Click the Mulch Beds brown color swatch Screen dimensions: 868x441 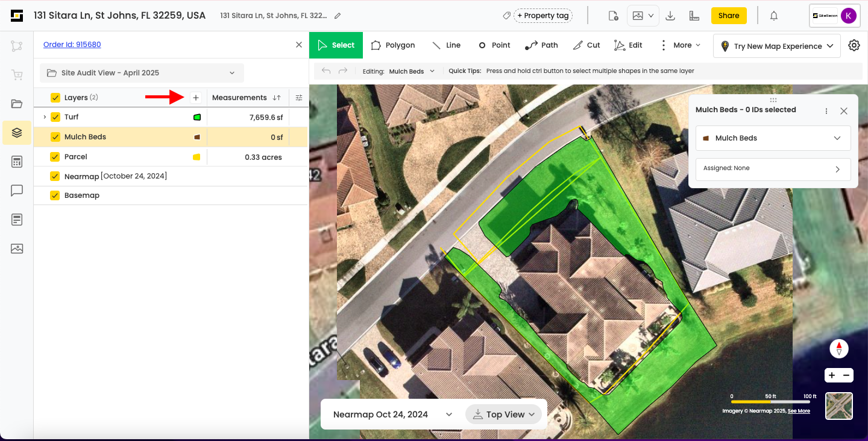[197, 137]
